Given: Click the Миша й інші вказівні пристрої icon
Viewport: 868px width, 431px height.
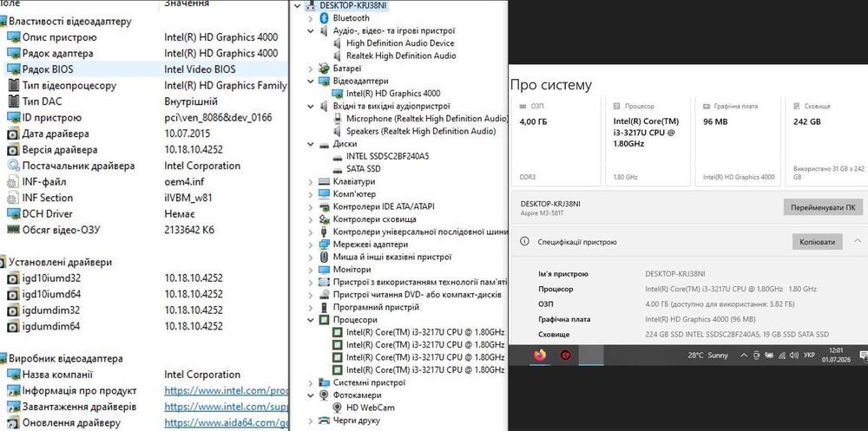Looking at the screenshot, I should pos(325,257).
